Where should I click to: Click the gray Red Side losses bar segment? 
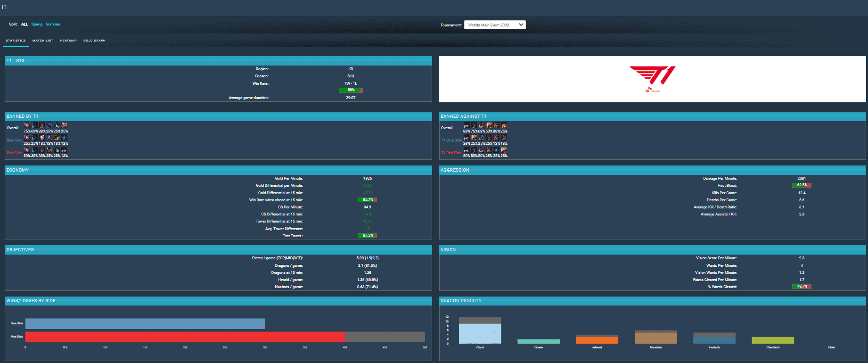(385, 337)
